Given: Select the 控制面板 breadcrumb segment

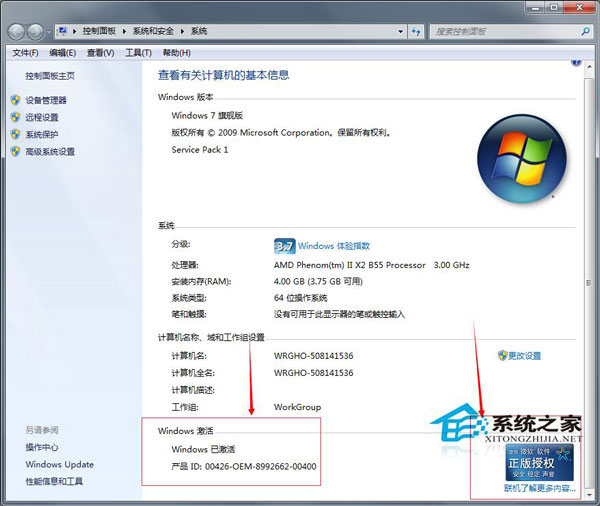Looking at the screenshot, I should click(x=99, y=31).
